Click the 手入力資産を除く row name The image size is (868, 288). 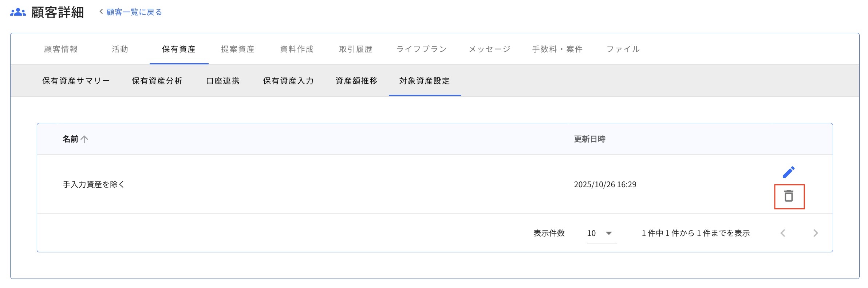[94, 184]
